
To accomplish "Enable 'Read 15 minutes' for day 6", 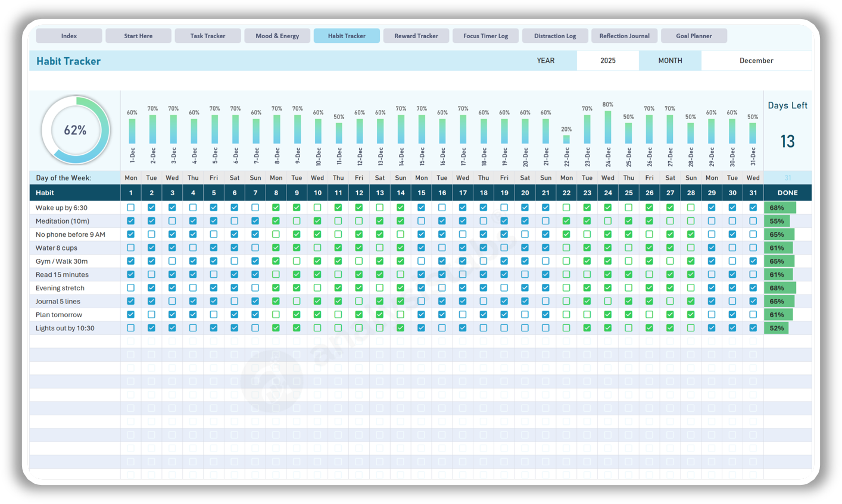I will [x=235, y=274].
